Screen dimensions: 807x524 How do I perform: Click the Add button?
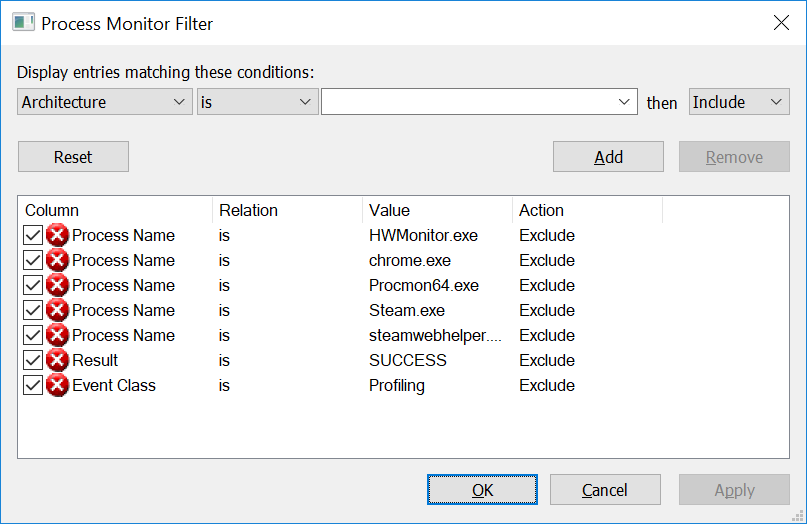(x=608, y=157)
